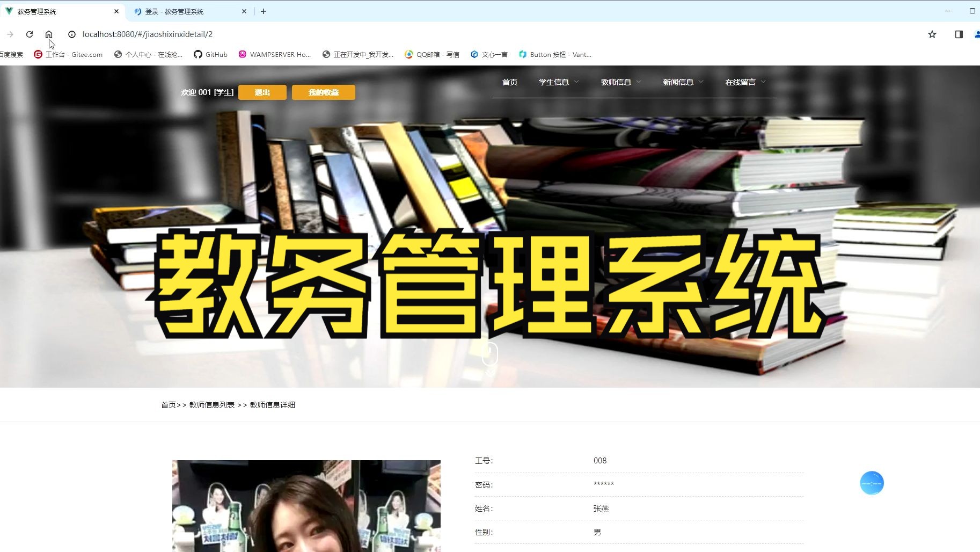The image size is (980, 552).
Task: Go to browser home page icon
Action: coord(49,34)
